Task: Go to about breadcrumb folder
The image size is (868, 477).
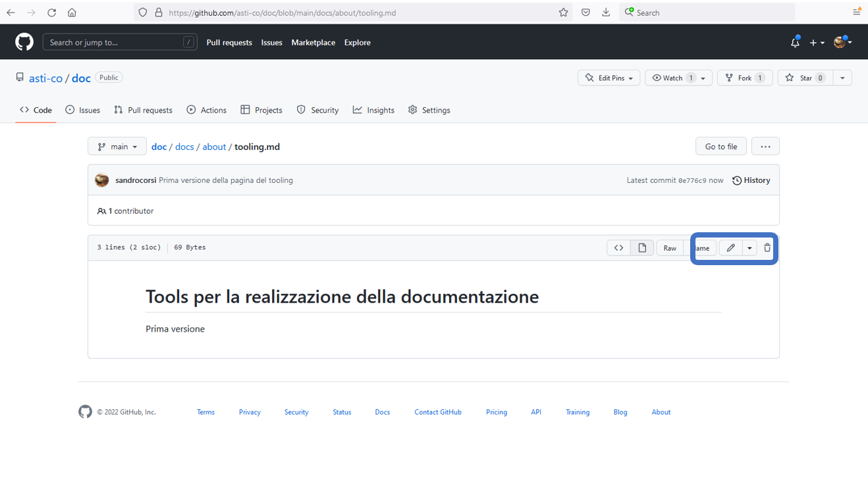Action: 214,147
